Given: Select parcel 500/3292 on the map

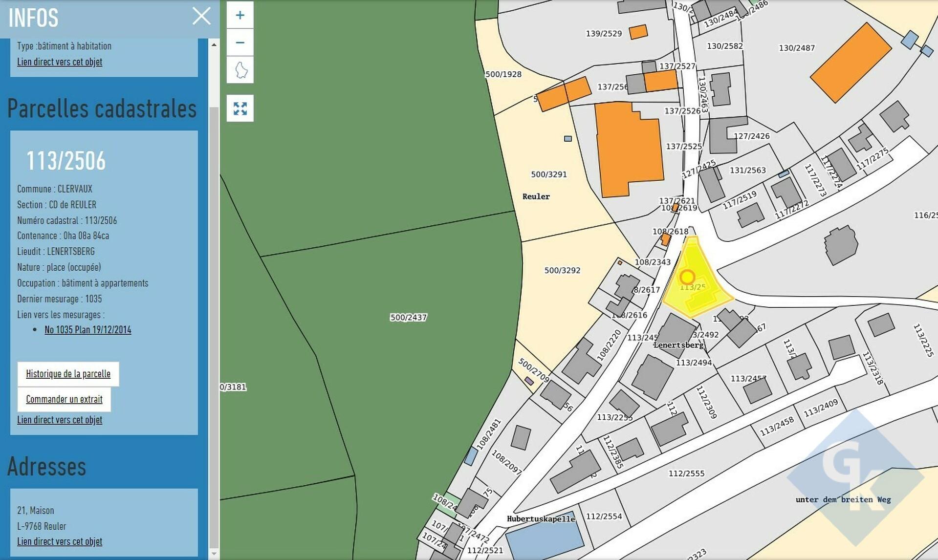Looking at the screenshot, I should coord(563,270).
